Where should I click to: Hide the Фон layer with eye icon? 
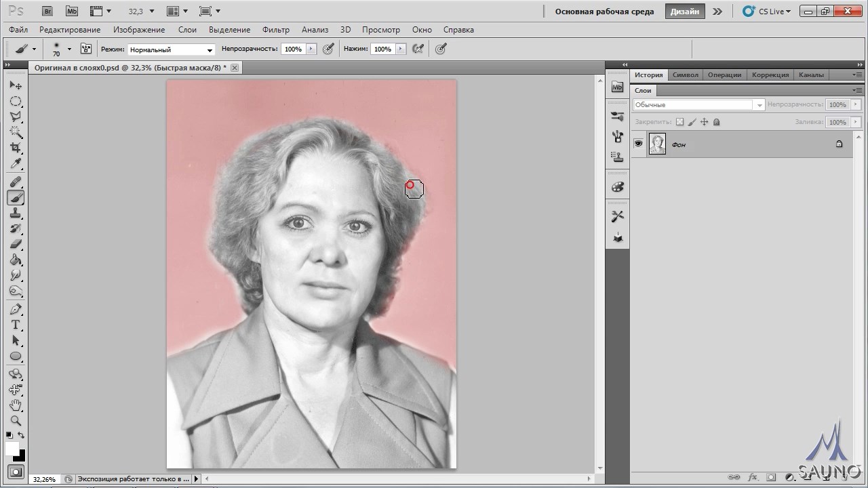click(638, 144)
